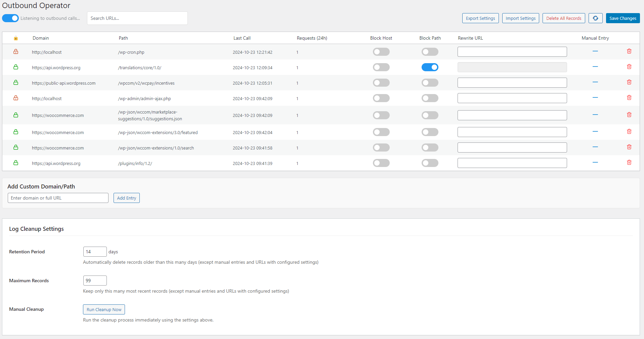
Task: Click Rewrite URL field for wccom-extensions/3.0/featured
Action: pyautogui.click(x=512, y=132)
